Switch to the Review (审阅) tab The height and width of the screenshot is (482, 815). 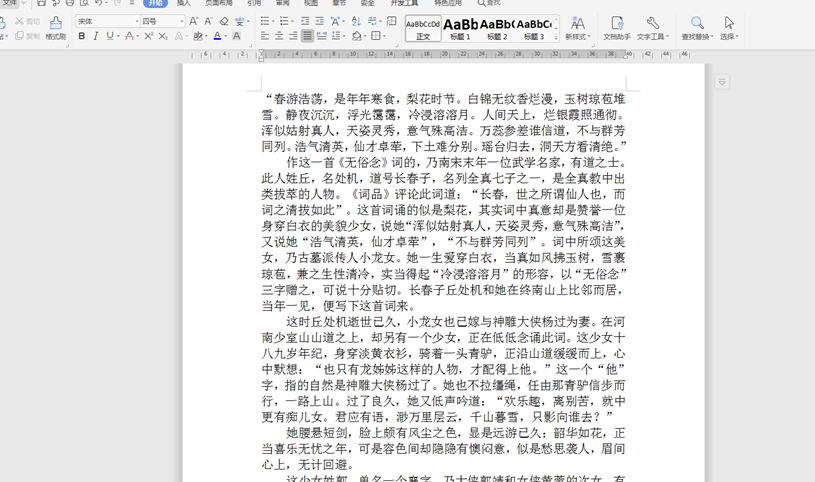(x=282, y=3)
